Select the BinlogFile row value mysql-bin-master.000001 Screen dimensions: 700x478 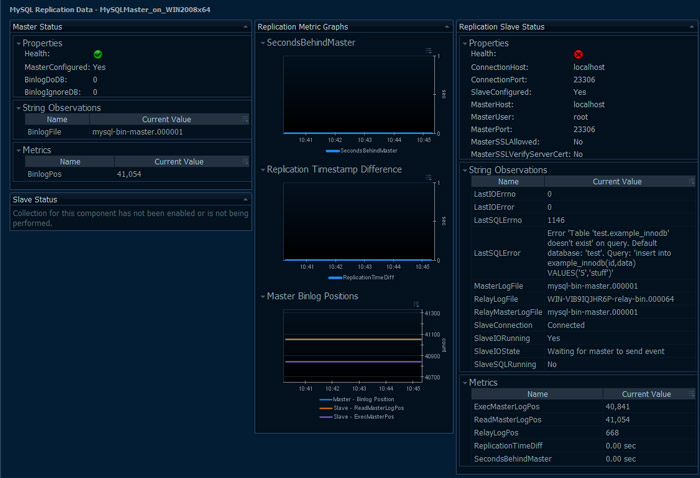[138, 132]
